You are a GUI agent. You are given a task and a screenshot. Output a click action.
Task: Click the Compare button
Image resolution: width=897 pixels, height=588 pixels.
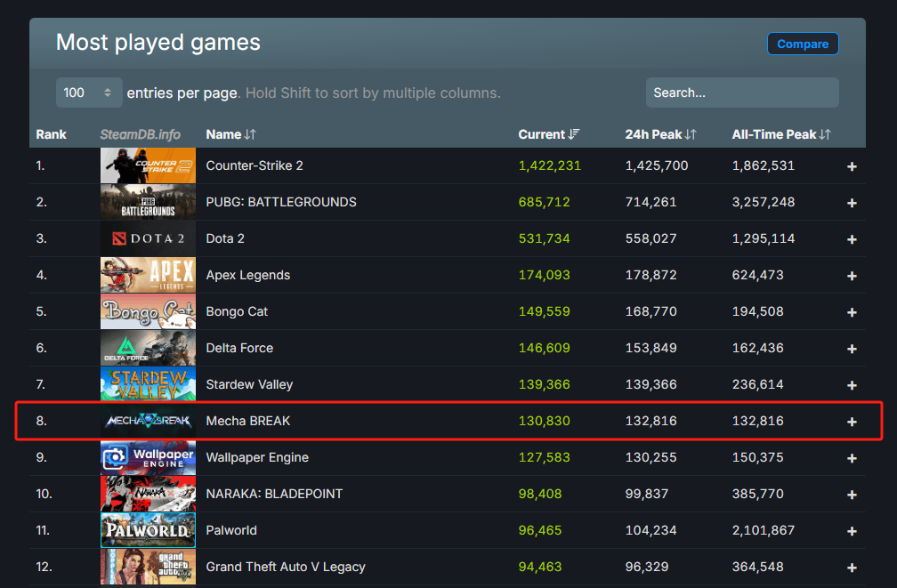pos(803,44)
